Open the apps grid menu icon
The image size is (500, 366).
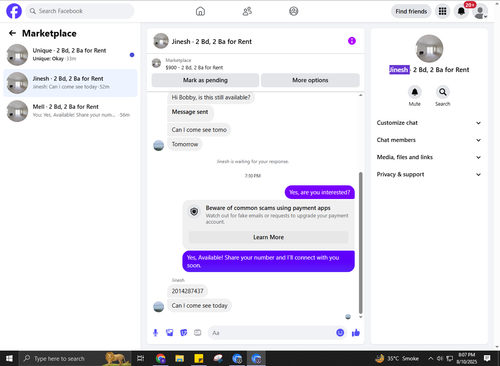[442, 11]
